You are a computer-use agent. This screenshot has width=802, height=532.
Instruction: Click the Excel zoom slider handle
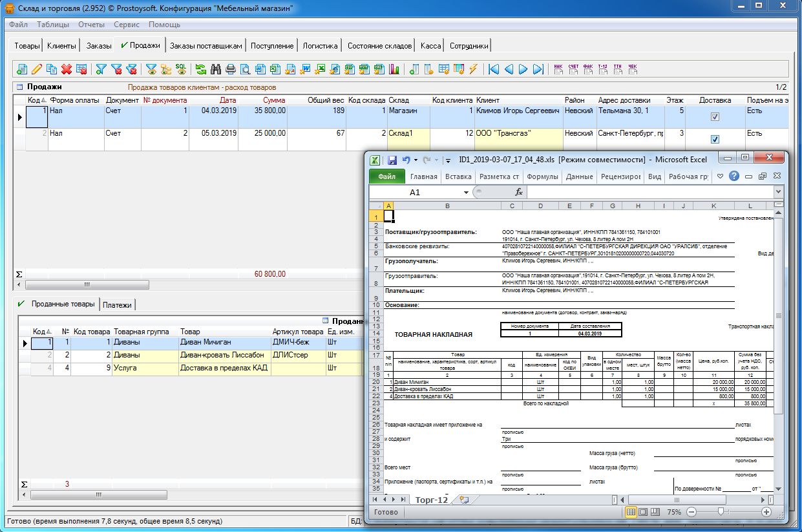pos(720,511)
